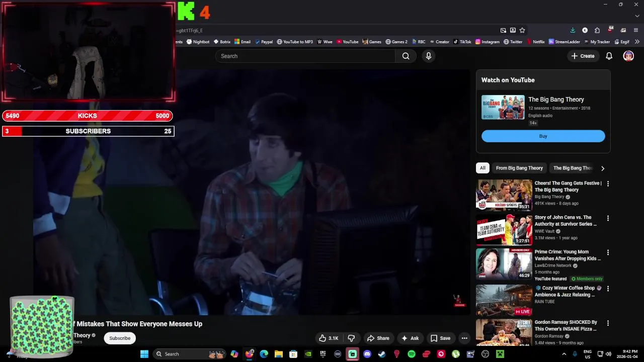Open the Firefox hamburger application menu
The height and width of the screenshot is (362, 644).
[x=636, y=30]
